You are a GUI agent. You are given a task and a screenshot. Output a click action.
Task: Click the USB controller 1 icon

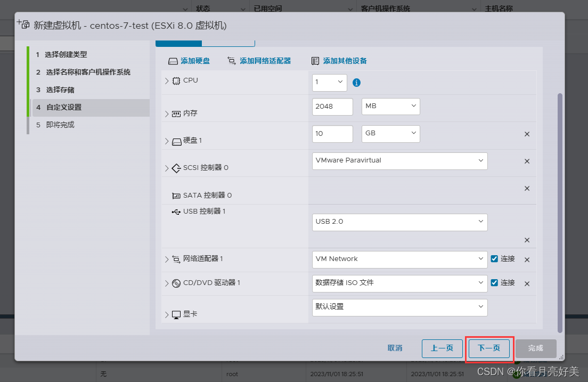point(176,212)
